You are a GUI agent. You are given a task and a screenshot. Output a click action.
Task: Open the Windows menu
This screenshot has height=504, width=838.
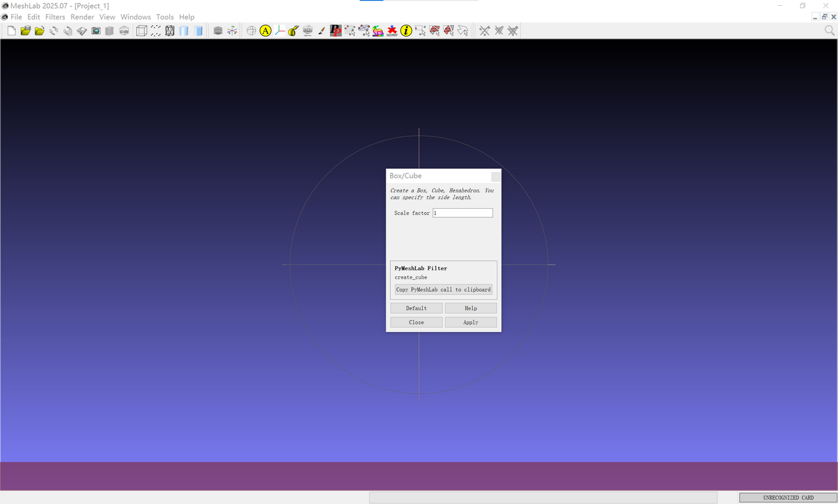tap(136, 17)
